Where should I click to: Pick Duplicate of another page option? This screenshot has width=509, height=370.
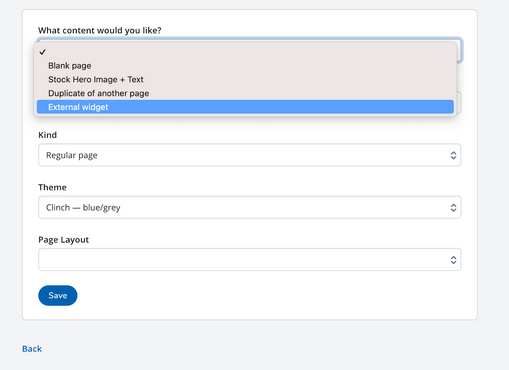[245, 93]
